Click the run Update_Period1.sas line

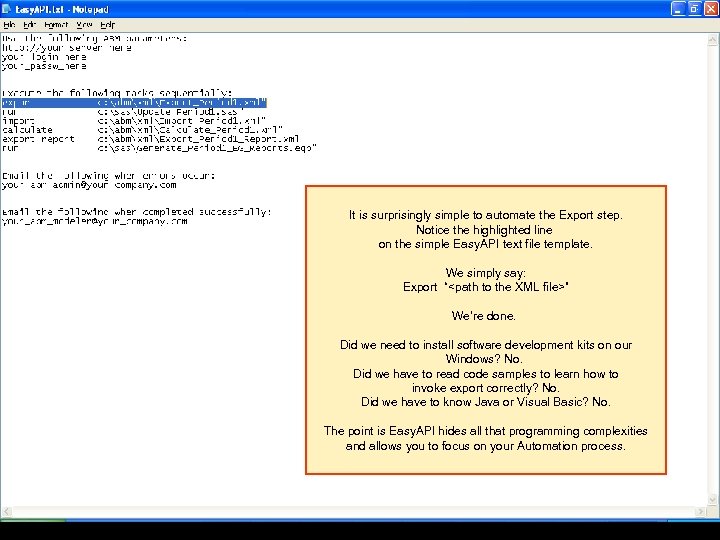pos(123,112)
